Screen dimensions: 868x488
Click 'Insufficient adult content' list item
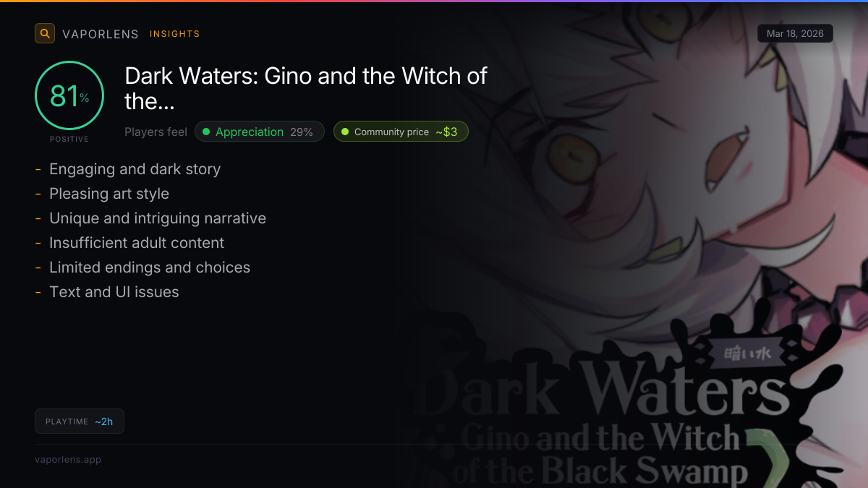pos(137,243)
